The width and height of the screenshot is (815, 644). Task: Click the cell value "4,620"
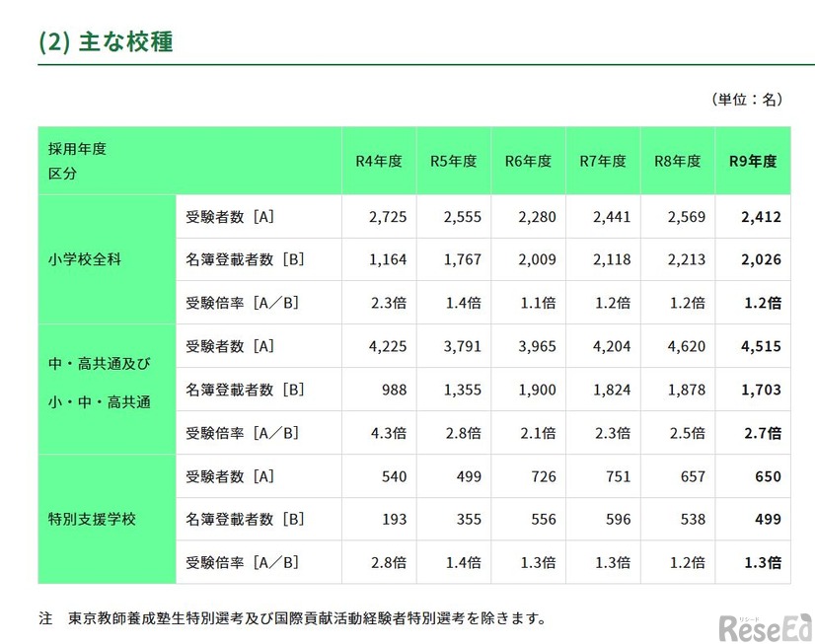(x=687, y=346)
